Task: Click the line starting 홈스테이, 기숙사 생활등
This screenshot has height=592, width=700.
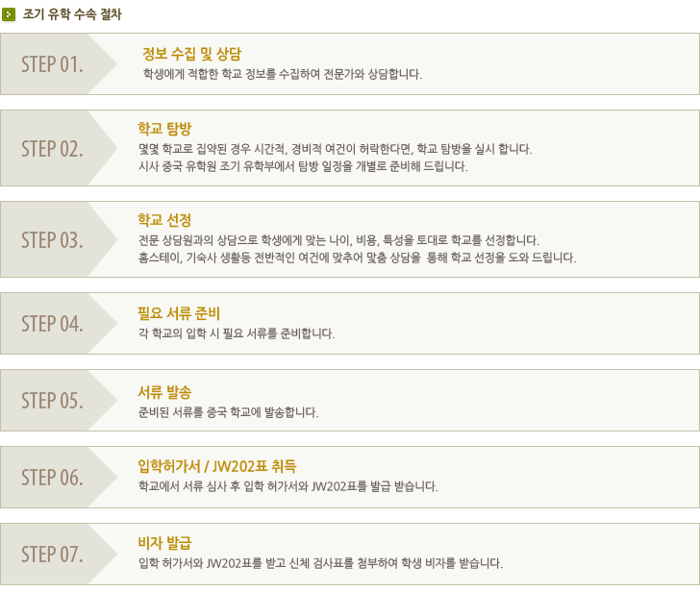Action: click(x=357, y=258)
